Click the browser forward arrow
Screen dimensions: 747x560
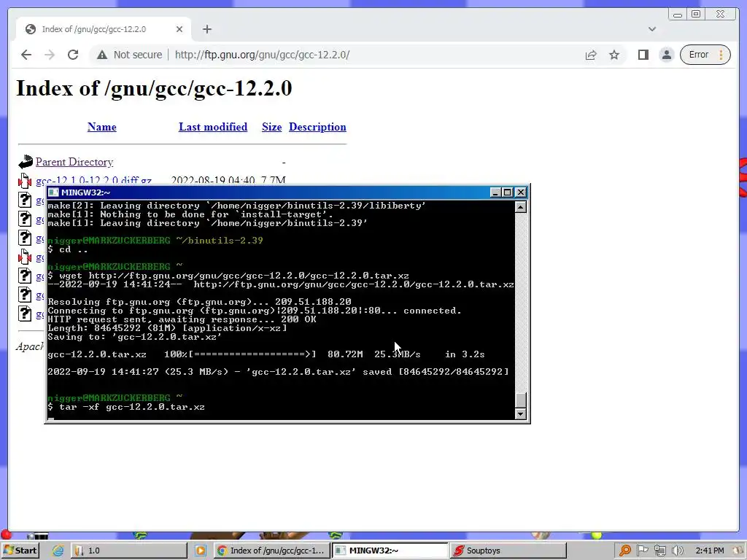[x=50, y=55]
